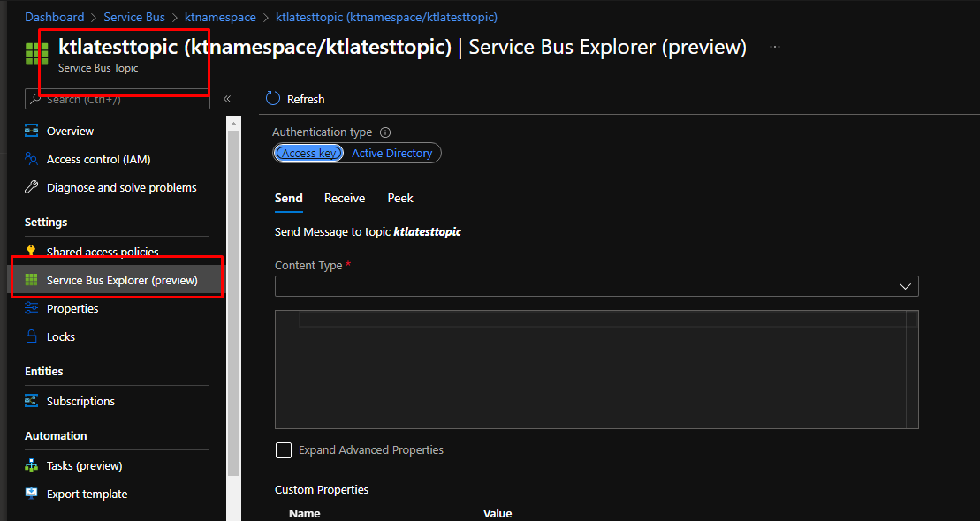
Task: Enable Expand Advanced Properties checkbox
Action: point(284,450)
